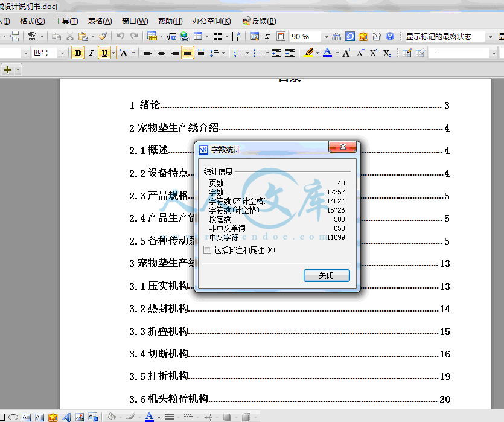Open the 办公空间(K) menu
This screenshot has width=504, height=422.
tap(211, 21)
